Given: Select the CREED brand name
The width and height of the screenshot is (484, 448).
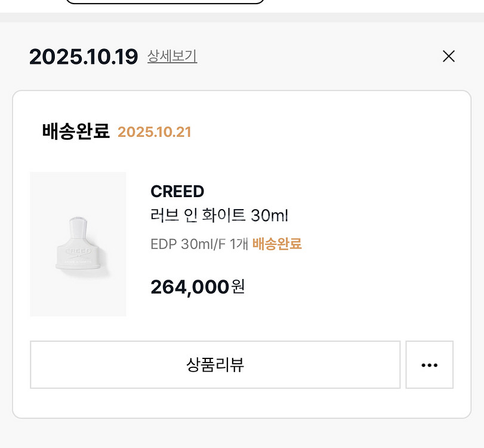Looking at the screenshot, I should (177, 191).
